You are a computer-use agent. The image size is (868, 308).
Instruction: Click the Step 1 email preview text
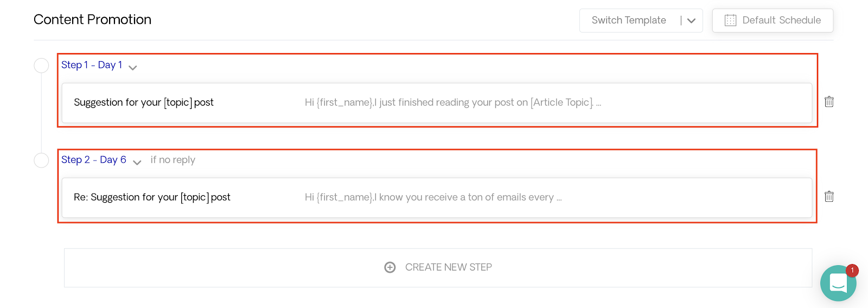[x=453, y=102]
